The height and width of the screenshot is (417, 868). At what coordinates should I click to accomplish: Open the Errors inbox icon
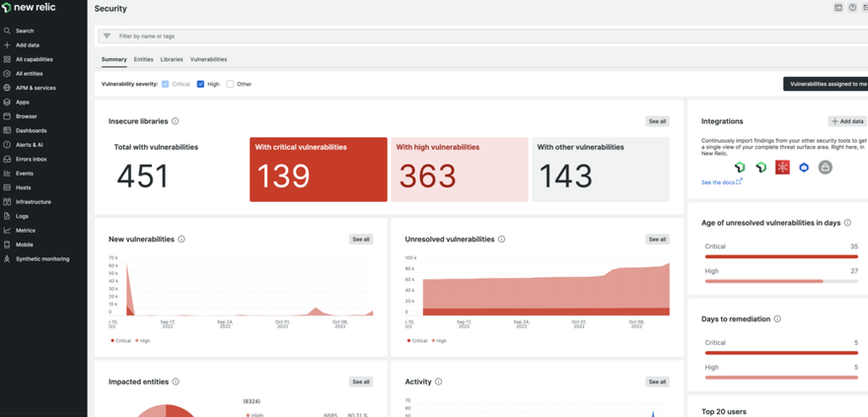point(7,159)
